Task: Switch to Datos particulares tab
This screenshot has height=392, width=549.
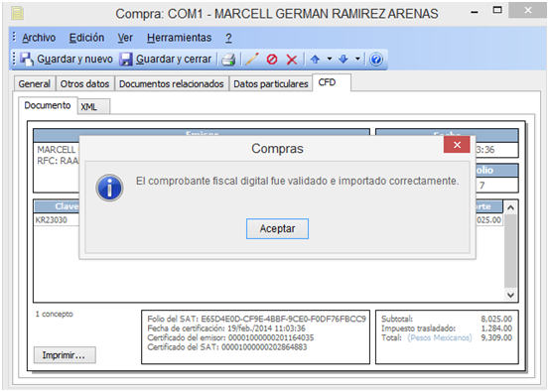Action: (x=271, y=84)
